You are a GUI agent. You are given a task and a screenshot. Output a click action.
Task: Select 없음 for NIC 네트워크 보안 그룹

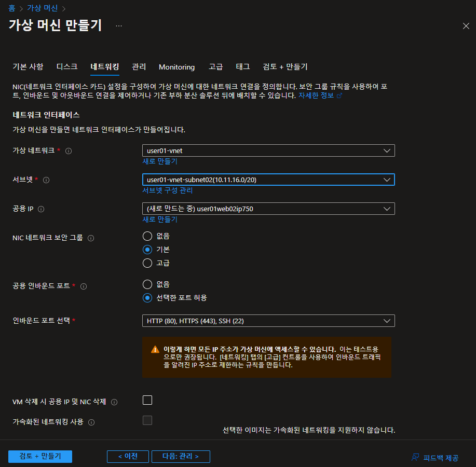(147, 236)
